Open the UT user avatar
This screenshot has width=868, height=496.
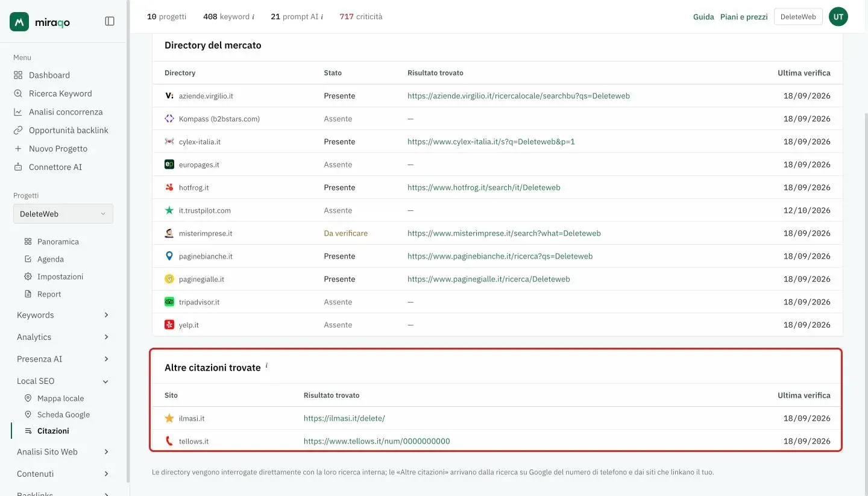tap(838, 17)
